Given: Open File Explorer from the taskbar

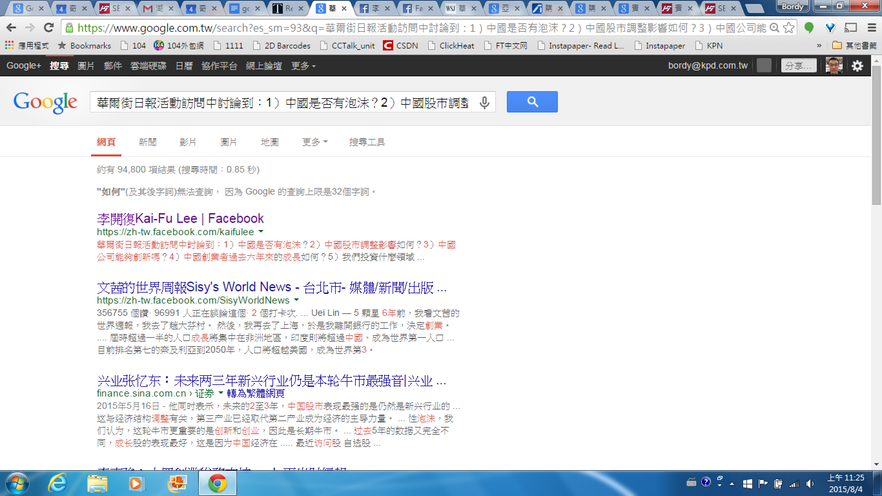Looking at the screenshot, I should click(x=97, y=484).
